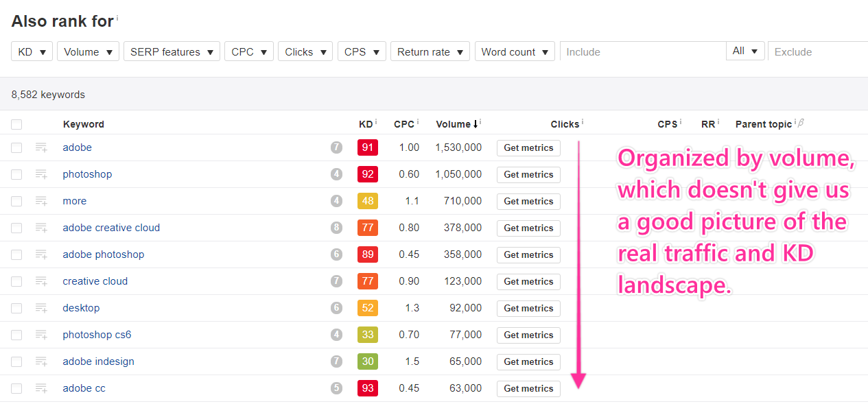The image size is (868, 404).
Task: Open the 'adobe creative cloud' keyword link
Action: pyautogui.click(x=111, y=228)
